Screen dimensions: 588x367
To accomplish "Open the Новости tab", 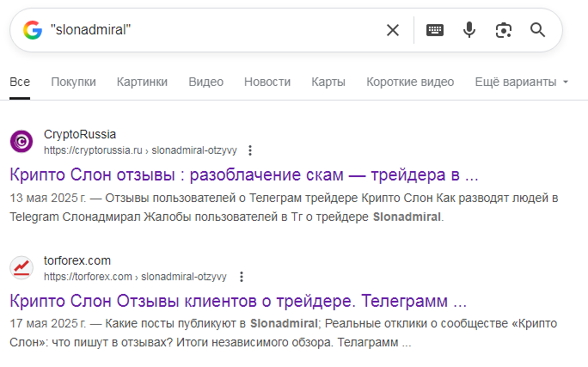I will [267, 82].
